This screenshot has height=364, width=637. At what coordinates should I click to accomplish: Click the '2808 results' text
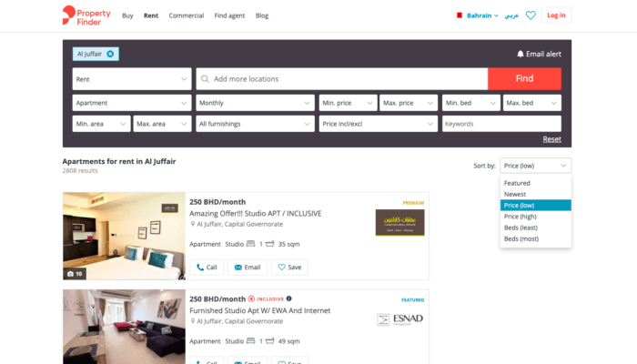point(80,171)
